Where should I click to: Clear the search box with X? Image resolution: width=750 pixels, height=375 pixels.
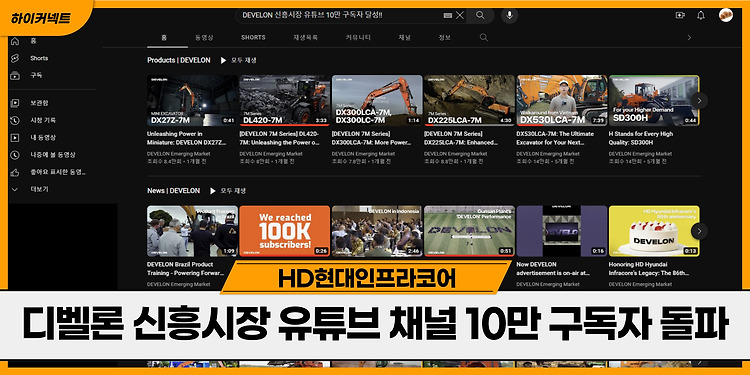click(x=460, y=15)
